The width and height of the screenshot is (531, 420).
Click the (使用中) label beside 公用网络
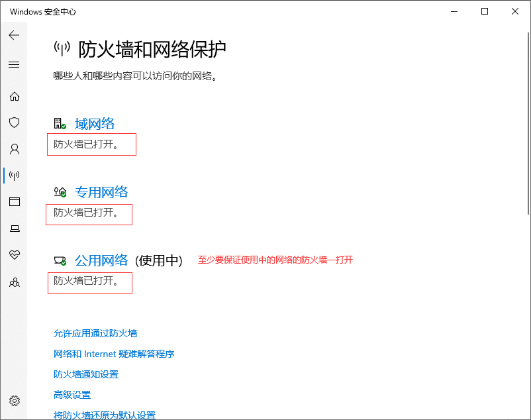158,261
